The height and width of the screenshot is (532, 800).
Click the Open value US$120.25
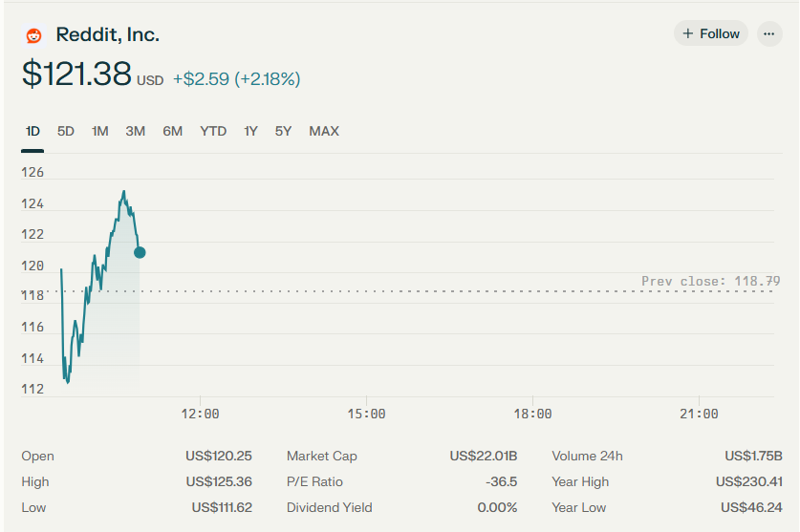219,456
